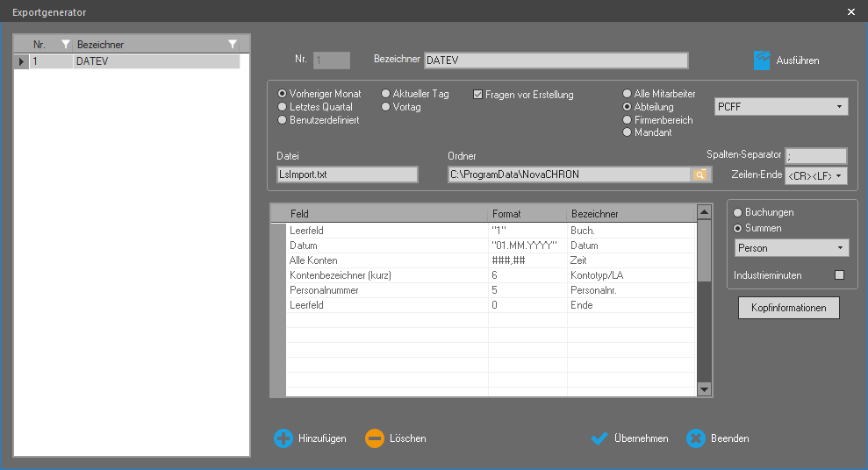
Task: Enable the Industrieminuten checkbox
Action: [x=839, y=275]
